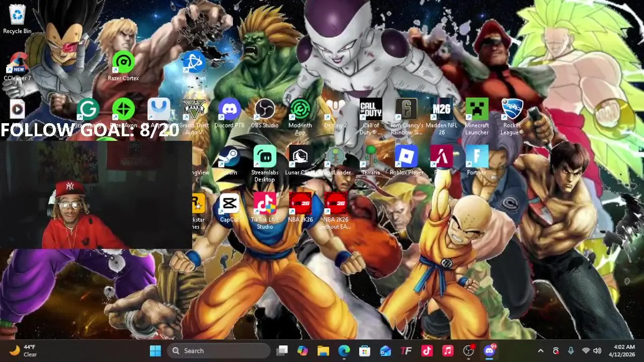Open the Steam desktop shortcut
Viewport: 644px width, 362px height.
tap(229, 160)
